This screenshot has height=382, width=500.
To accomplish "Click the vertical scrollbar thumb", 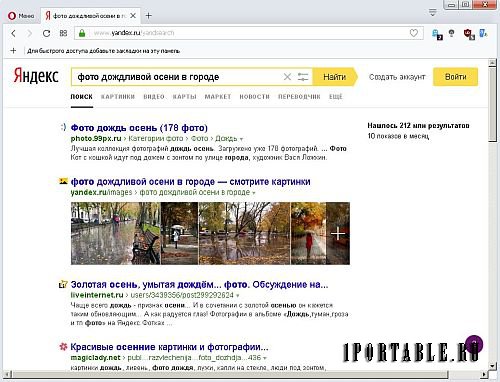I will [493, 104].
